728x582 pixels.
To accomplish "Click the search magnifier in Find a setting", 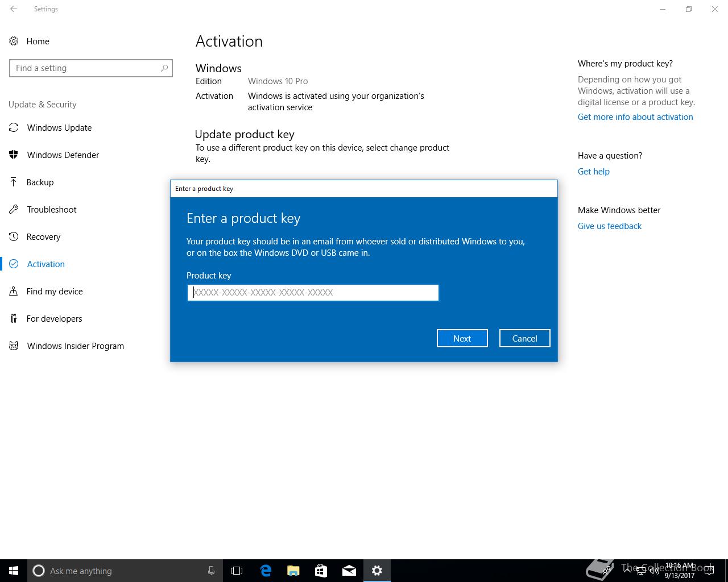I will pyautogui.click(x=164, y=68).
